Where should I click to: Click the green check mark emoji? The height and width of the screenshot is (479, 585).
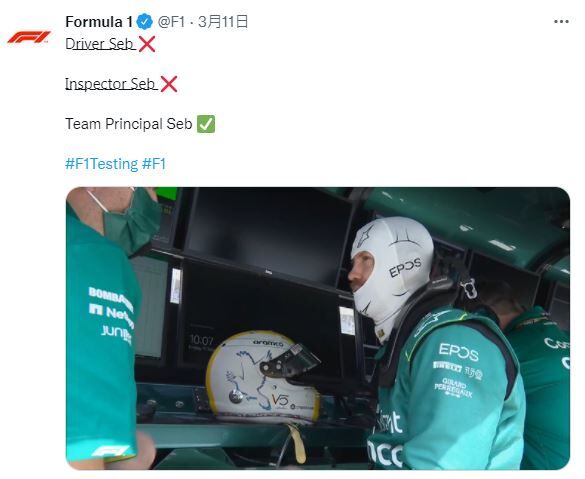point(206,124)
